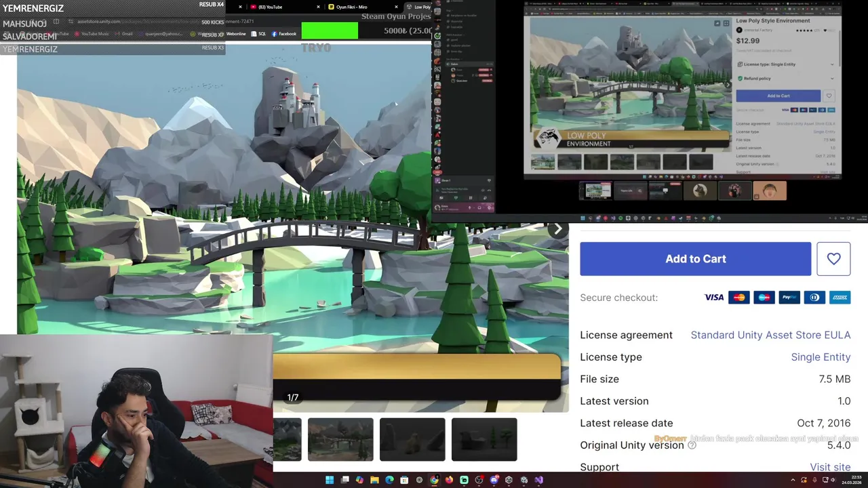Mute microphone in the Discord window
868x488 pixels.
click(469, 207)
